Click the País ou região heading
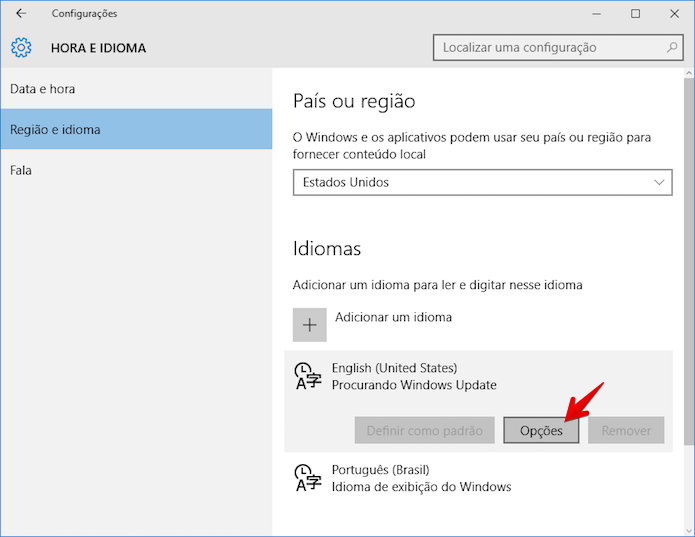 point(354,101)
